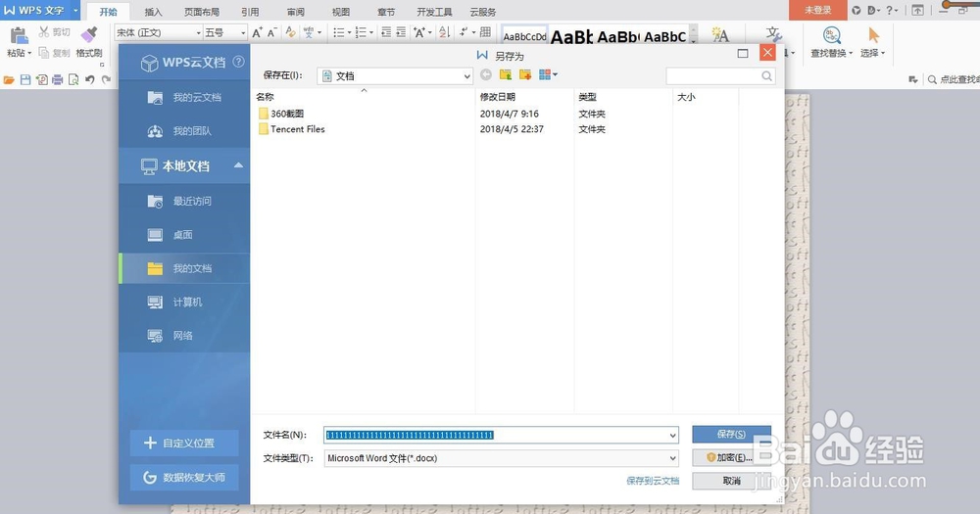The height and width of the screenshot is (514, 980).
Task: Click the Find and Replace icon
Action: click(832, 35)
